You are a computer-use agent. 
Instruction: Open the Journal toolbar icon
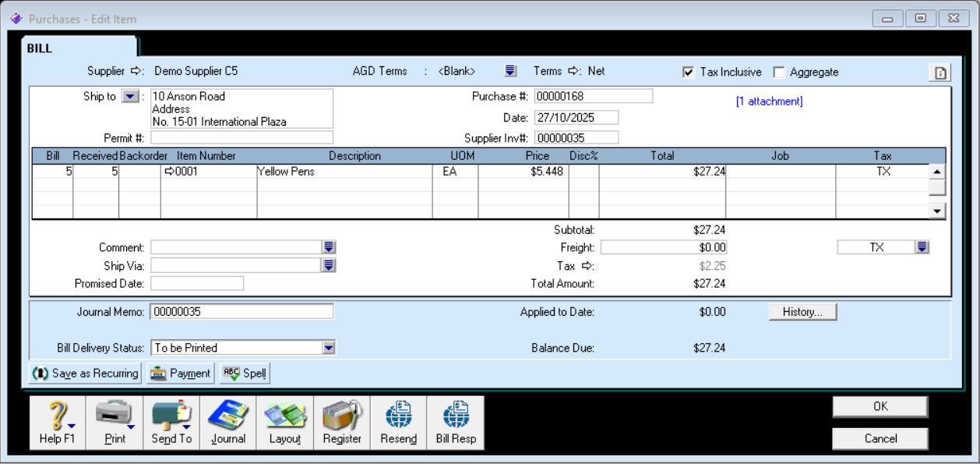click(228, 423)
